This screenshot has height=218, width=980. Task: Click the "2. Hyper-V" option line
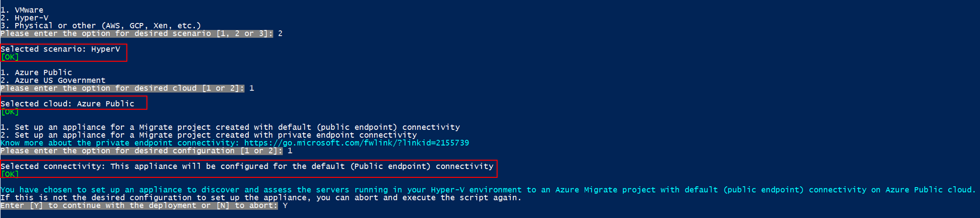(24, 18)
